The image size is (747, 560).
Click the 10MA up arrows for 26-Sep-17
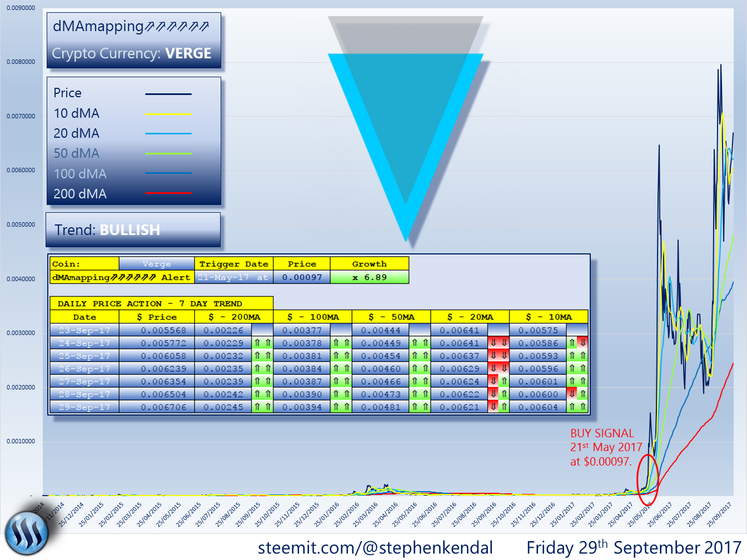(x=577, y=369)
